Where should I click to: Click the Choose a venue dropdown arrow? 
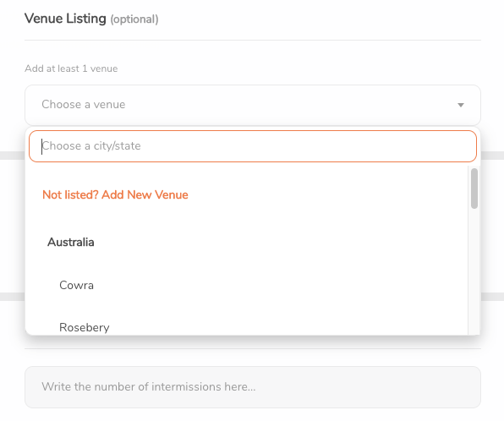461,105
